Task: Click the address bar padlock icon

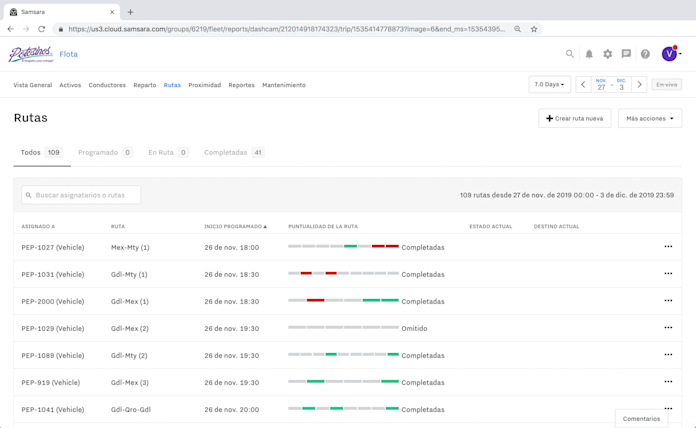Action: pos(61,29)
